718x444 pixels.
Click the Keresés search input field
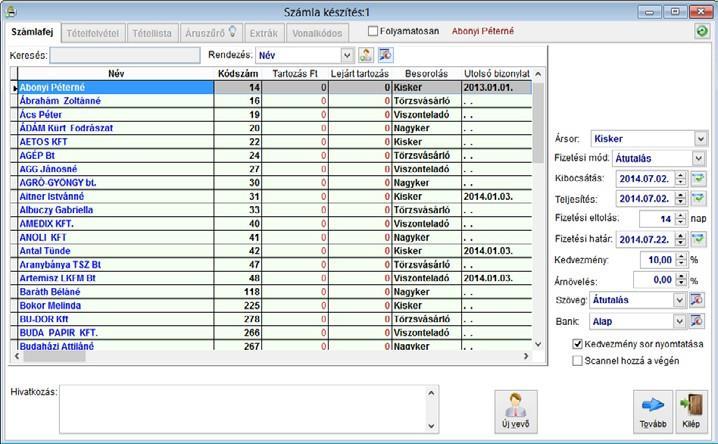(x=125, y=55)
